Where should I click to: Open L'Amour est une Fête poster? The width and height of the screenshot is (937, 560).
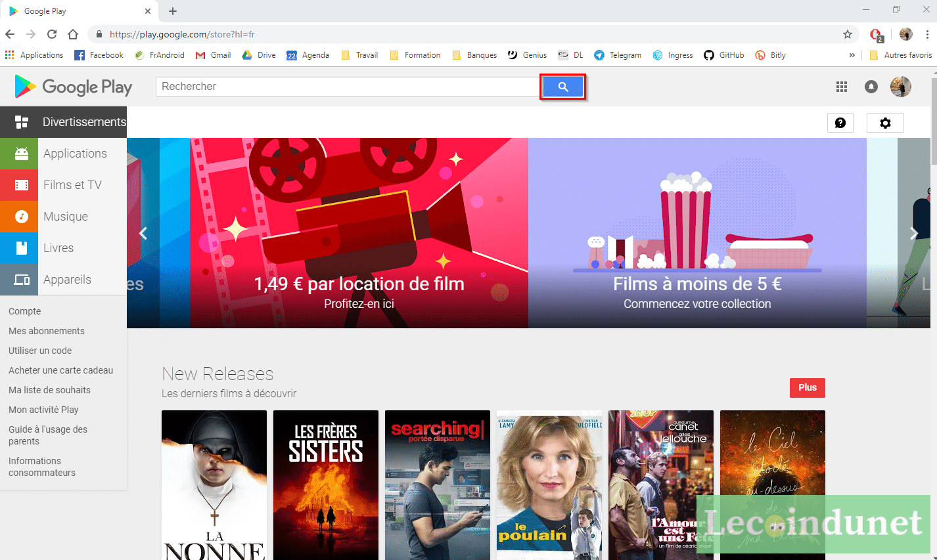coord(661,485)
